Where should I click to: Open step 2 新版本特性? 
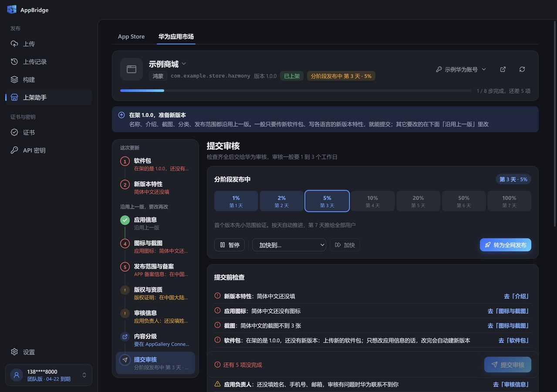(155, 188)
